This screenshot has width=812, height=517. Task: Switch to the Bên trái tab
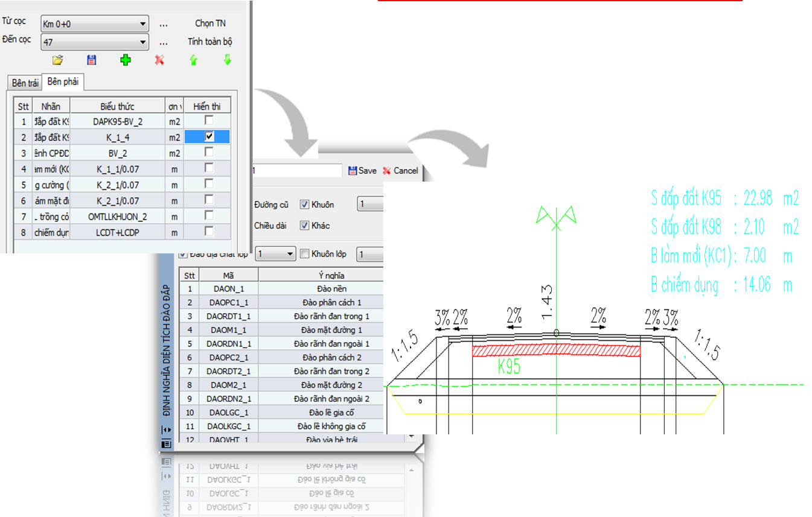25,83
